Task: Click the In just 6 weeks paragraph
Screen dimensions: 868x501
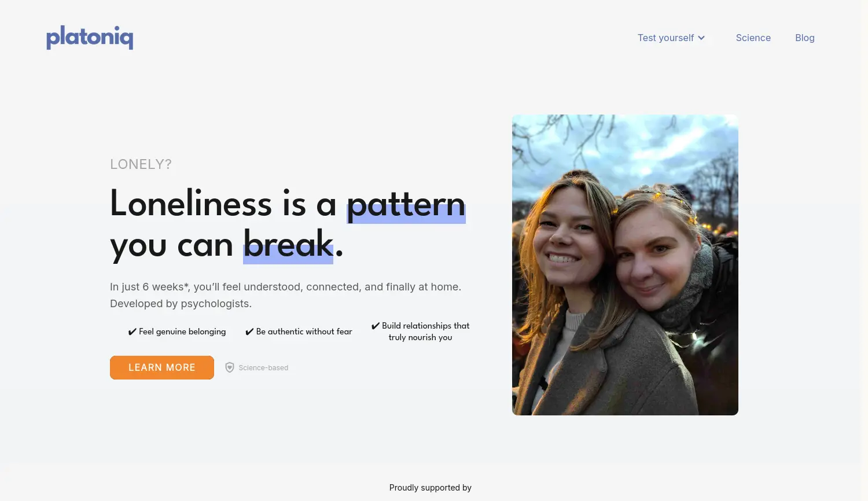Action: (286, 295)
